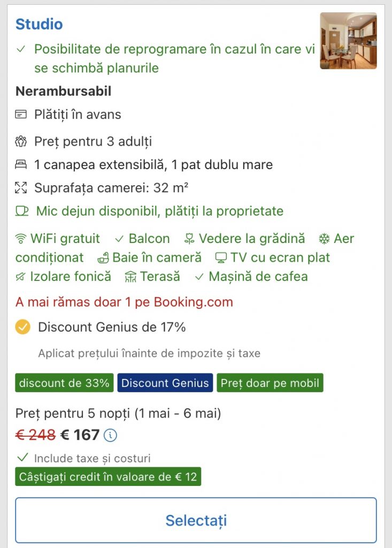
Task: Click the green discount de 33% badge
Action: point(64,383)
